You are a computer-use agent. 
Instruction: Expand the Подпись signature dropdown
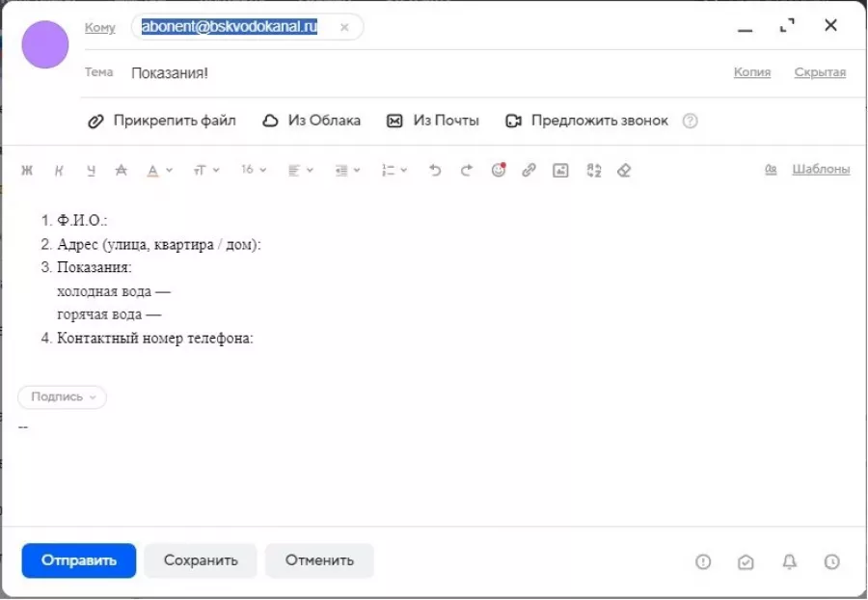pyautogui.click(x=63, y=396)
